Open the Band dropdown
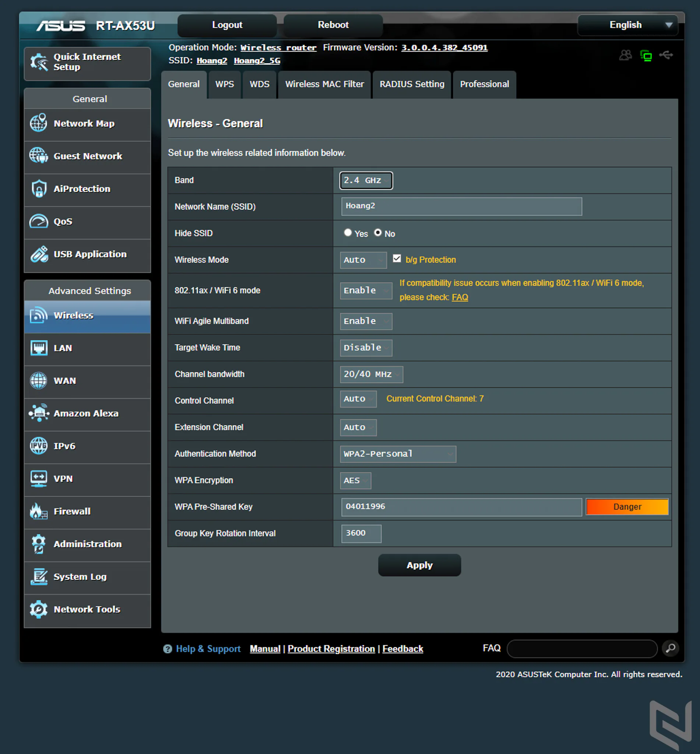 [x=366, y=180]
